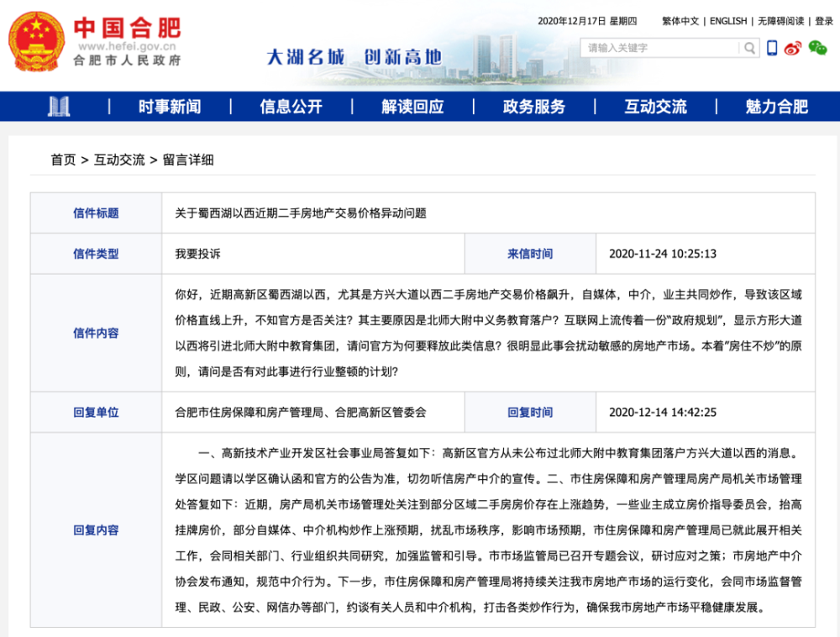
Task: Click the timestamp 2020-11-24 10:25:13
Action: [x=663, y=254]
